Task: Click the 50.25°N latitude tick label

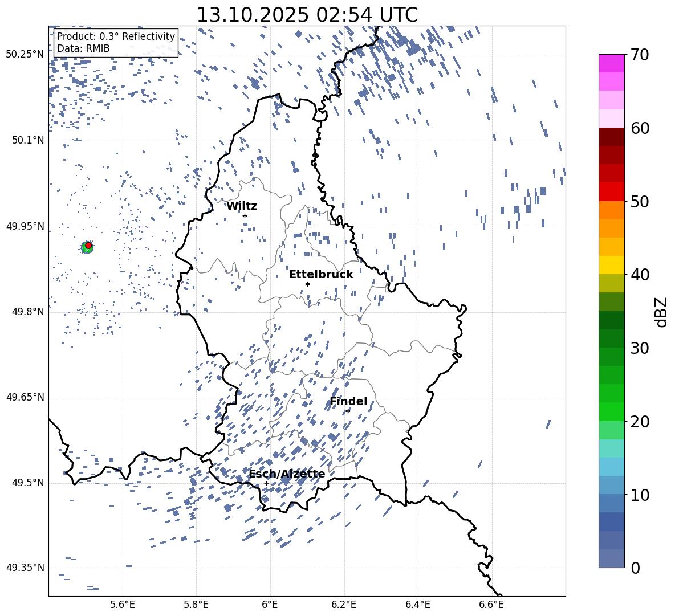Action: tap(25, 55)
